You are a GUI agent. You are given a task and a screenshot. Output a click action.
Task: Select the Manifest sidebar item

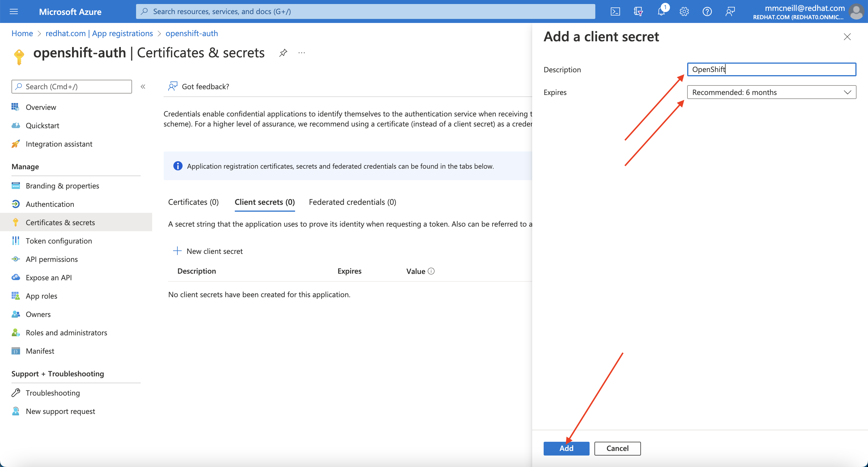(40, 351)
